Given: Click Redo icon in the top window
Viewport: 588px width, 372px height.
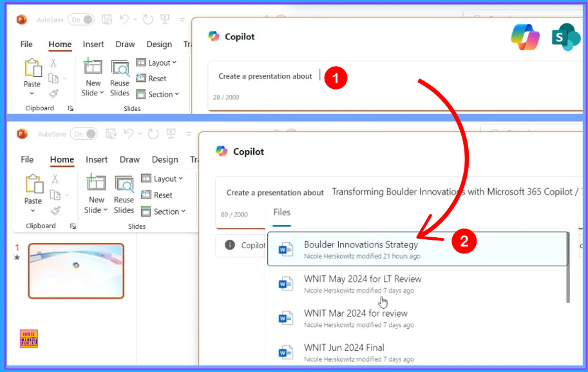Looking at the screenshot, I should [147, 19].
